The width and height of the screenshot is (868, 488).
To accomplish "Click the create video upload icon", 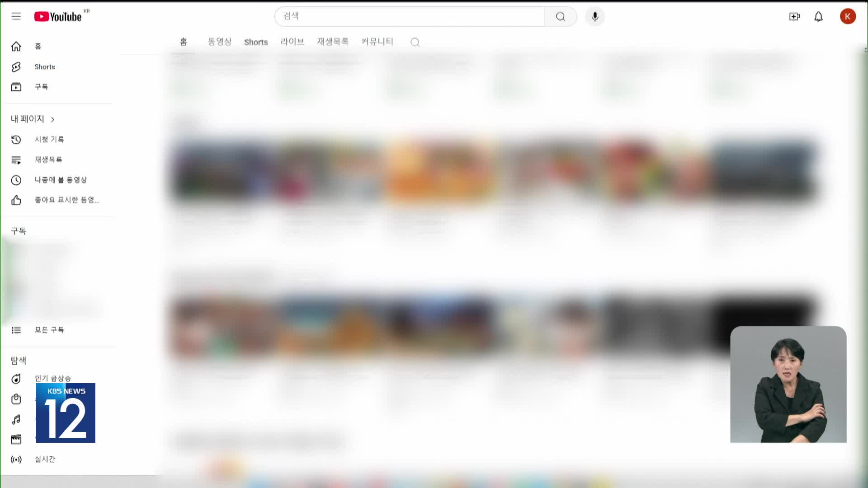I will coord(794,16).
